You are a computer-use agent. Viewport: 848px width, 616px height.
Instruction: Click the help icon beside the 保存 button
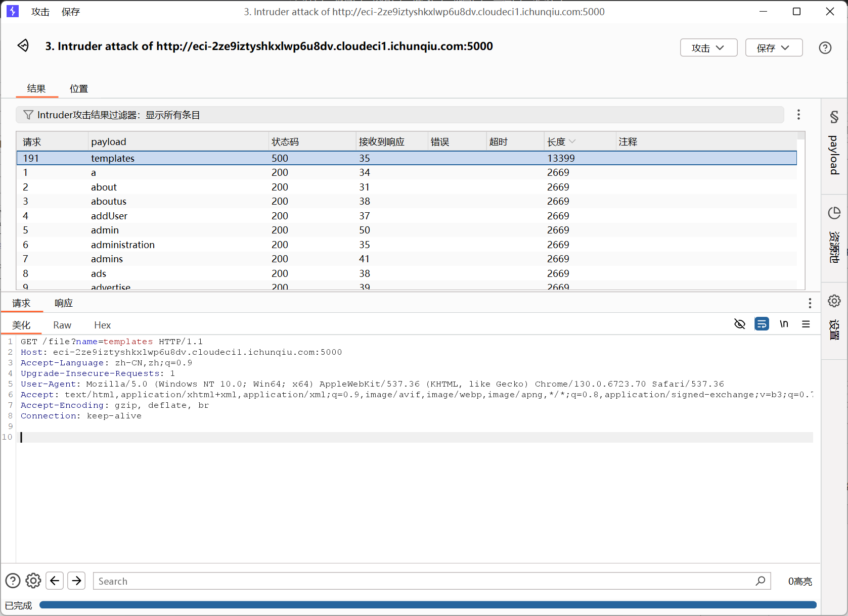(825, 48)
